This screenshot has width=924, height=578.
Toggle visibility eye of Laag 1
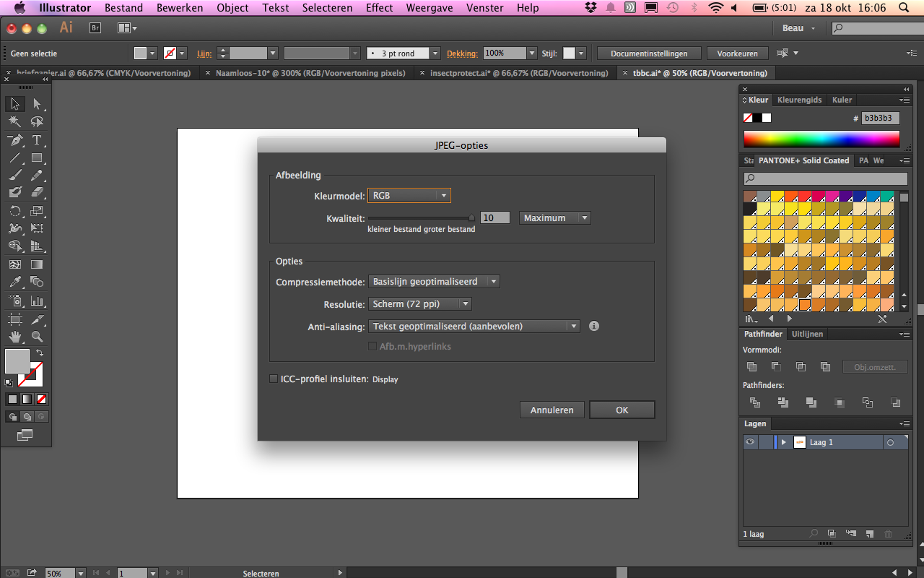tap(751, 442)
